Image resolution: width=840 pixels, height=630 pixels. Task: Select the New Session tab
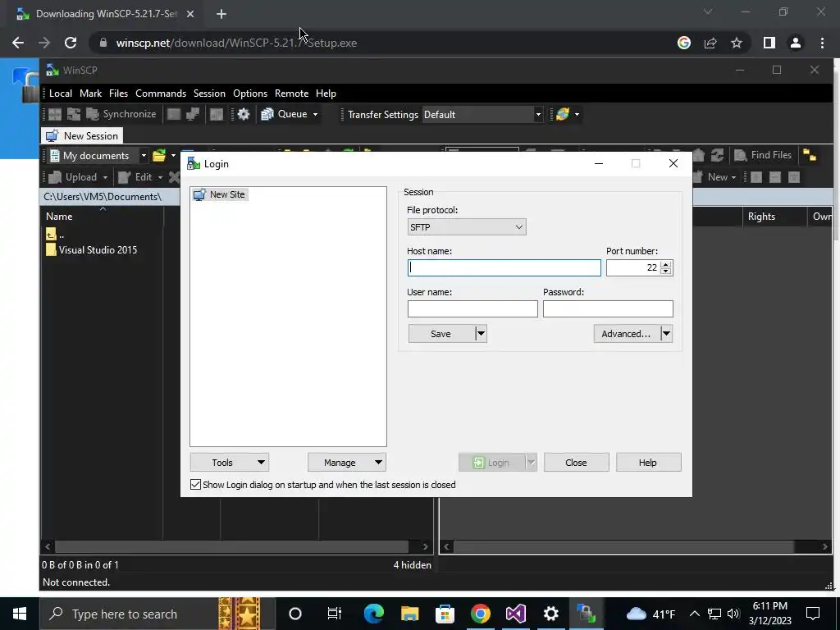83,135
